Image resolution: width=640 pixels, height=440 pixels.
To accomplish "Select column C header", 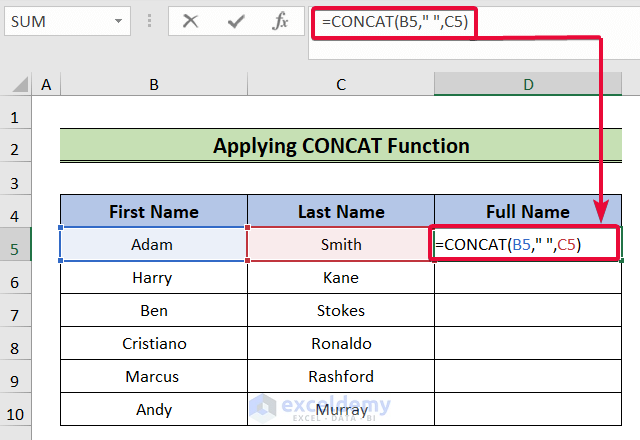I will pos(341,86).
